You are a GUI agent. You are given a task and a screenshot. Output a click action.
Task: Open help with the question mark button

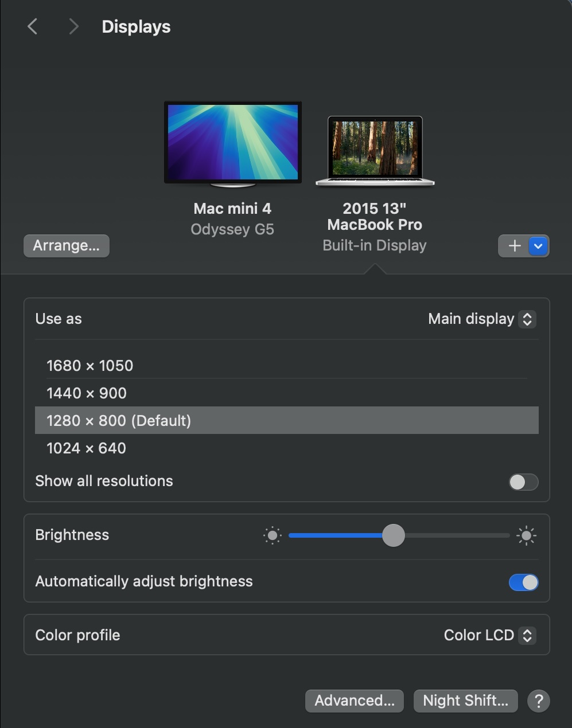[x=538, y=700]
